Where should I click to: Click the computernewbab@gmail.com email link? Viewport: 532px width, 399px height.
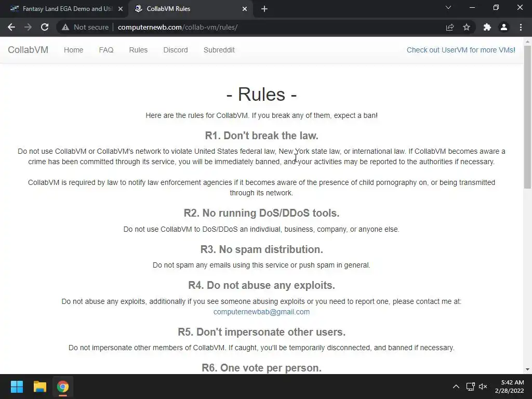point(262,312)
